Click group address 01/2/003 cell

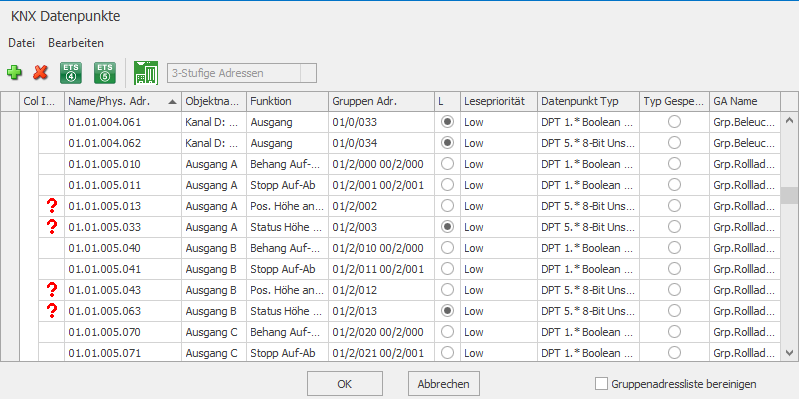[x=382, y=227]
